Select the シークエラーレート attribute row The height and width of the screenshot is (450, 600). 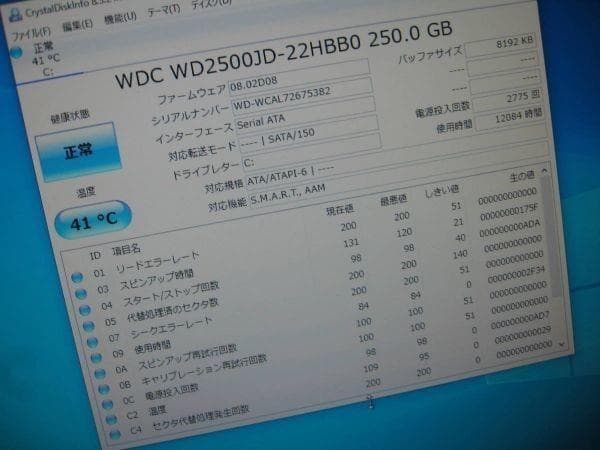(x=318, y=300)
